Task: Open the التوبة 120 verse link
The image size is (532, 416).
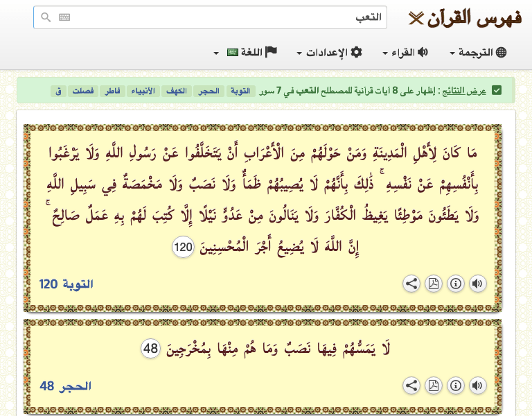Action: click(x=66, y=284)
